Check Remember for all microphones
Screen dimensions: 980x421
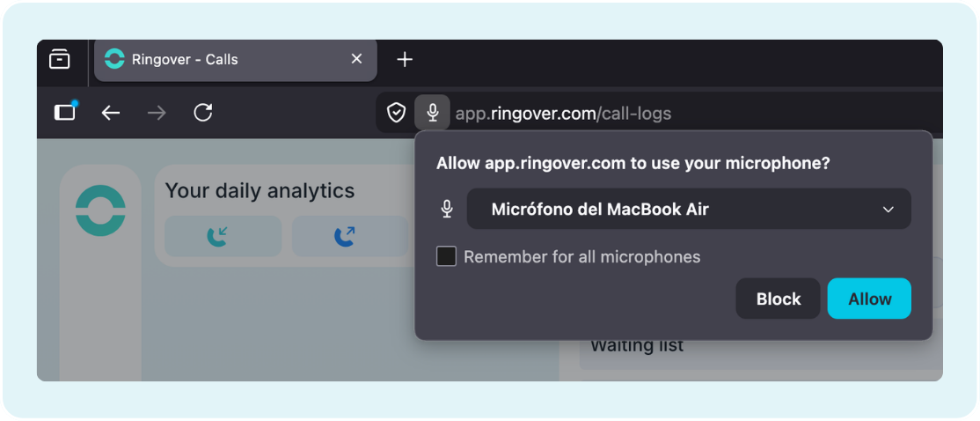pyautogui.click(x=447, y=257)
